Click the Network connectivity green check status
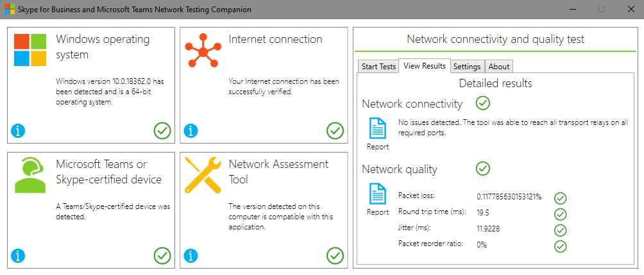The width and height of the screenshot is (644, 275). (x=482, y=103)
